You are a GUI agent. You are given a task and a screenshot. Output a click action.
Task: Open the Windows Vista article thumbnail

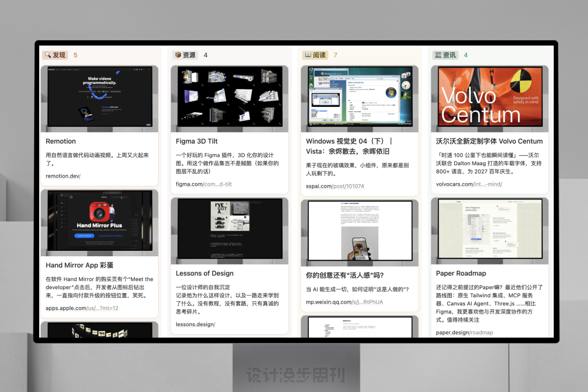(360, 99)
